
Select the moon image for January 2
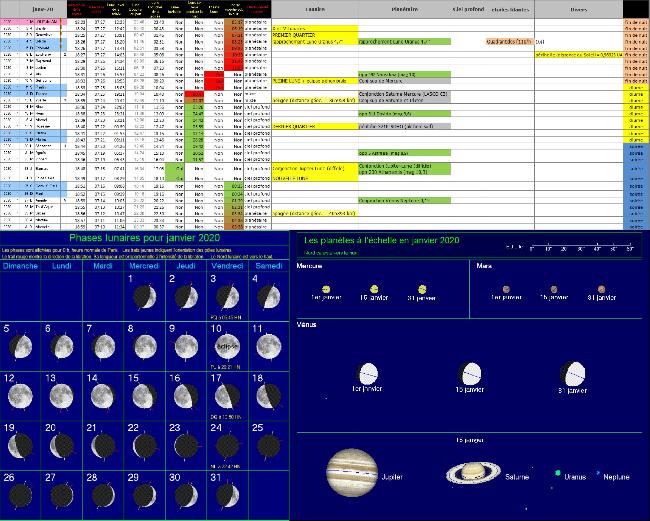[186, 297]
